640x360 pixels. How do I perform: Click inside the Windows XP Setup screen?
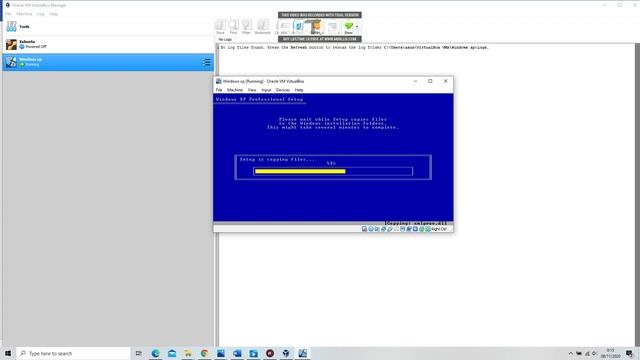(333, 159)
